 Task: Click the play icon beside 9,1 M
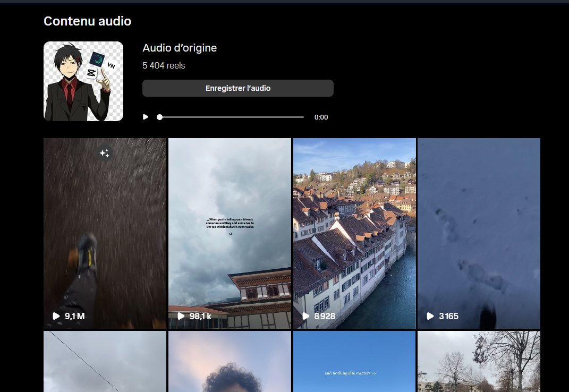tap(56, 316)
